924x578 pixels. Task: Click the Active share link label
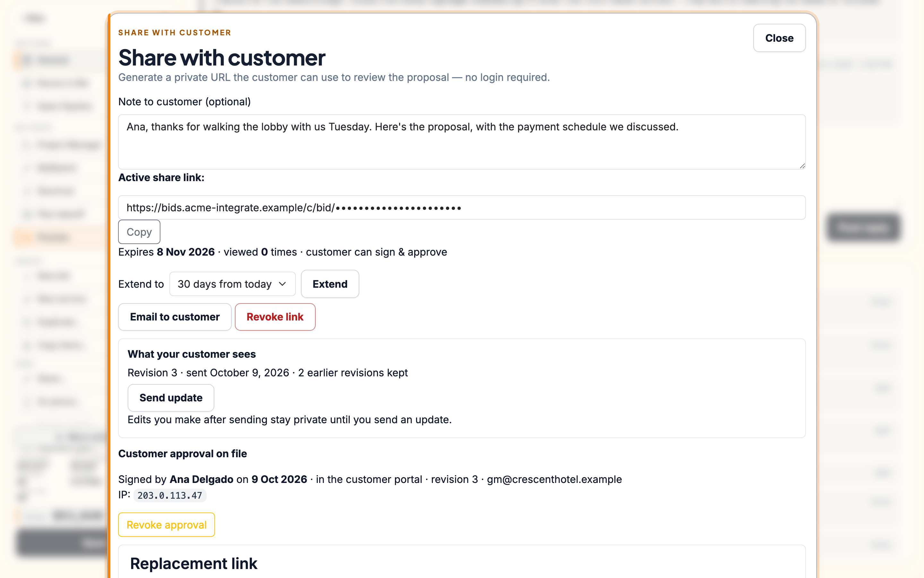click(x=161, y=177)
